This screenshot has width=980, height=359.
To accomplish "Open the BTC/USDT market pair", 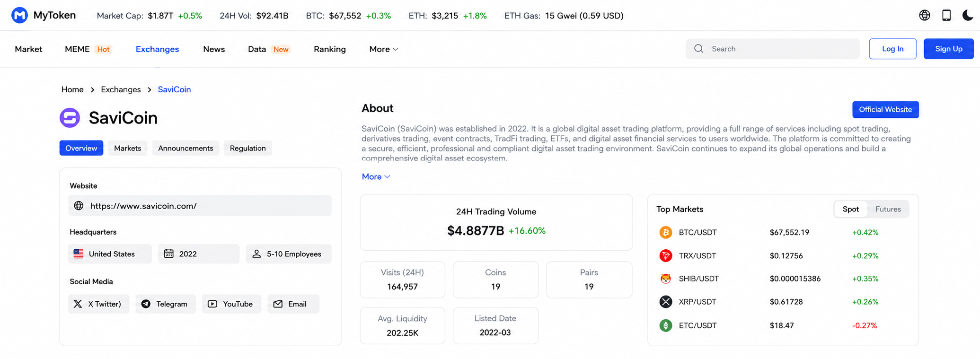I will (697, 232).
